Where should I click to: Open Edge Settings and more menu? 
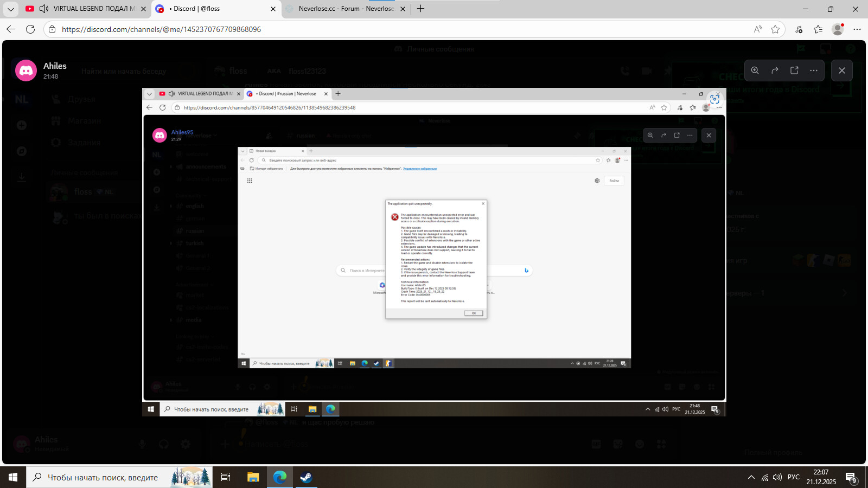(857, 29)
